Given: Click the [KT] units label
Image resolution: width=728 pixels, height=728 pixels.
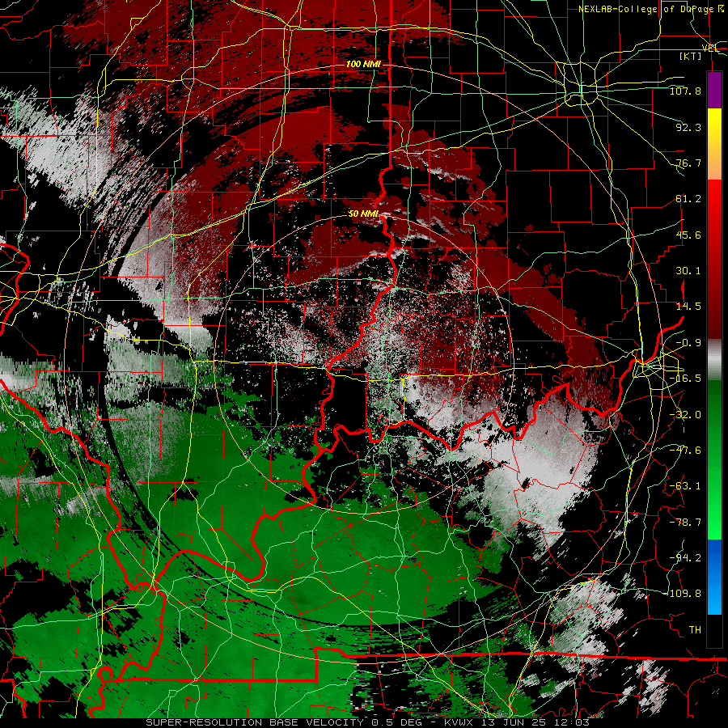Looking at the screenshot, I should (x=691, y=56).
